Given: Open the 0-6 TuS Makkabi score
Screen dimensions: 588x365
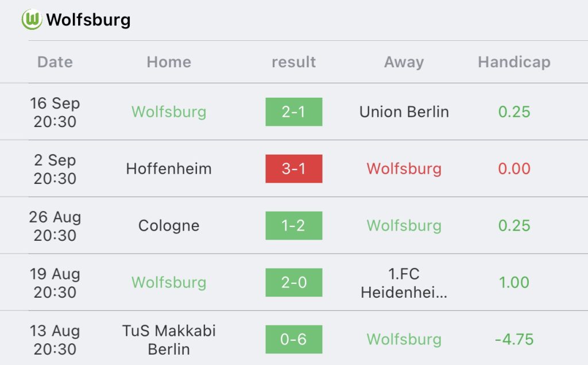Looking at the screenshot, I should click(293, 340).
